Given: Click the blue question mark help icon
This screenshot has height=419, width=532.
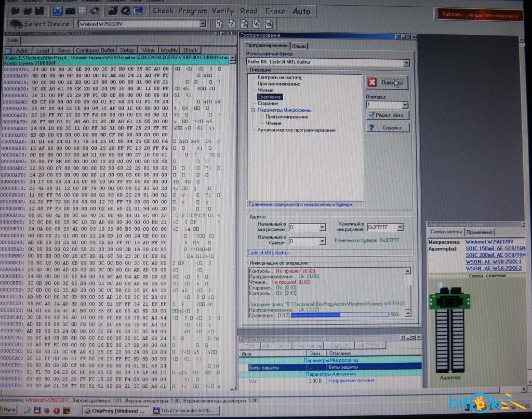Looking at the screenshot, I should click(x=371, y=128).
